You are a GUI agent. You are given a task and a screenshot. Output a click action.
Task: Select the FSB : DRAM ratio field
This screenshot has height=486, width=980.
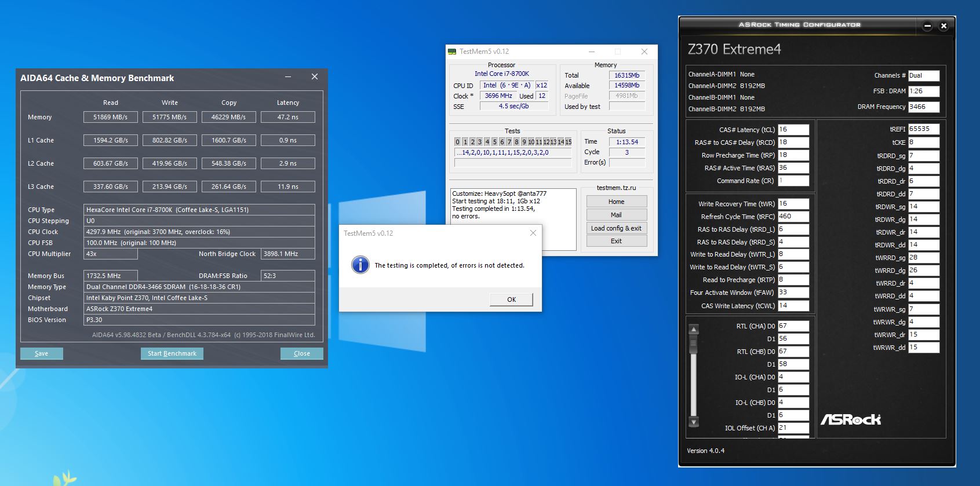click(924, 91)
